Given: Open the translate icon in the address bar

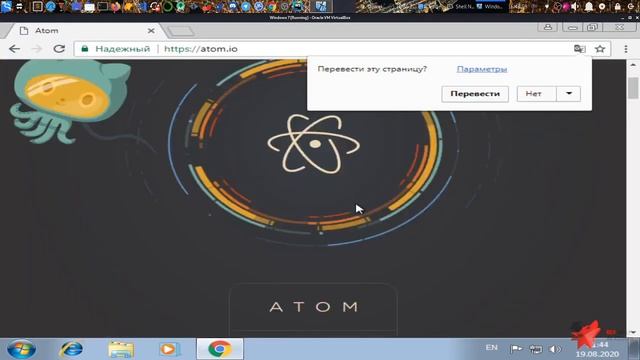Looking at the screenshot, I should click(x=580, y=49).
